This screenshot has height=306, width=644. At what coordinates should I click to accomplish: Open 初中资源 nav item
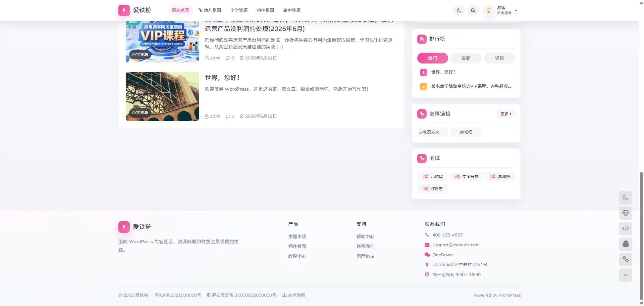265,10
